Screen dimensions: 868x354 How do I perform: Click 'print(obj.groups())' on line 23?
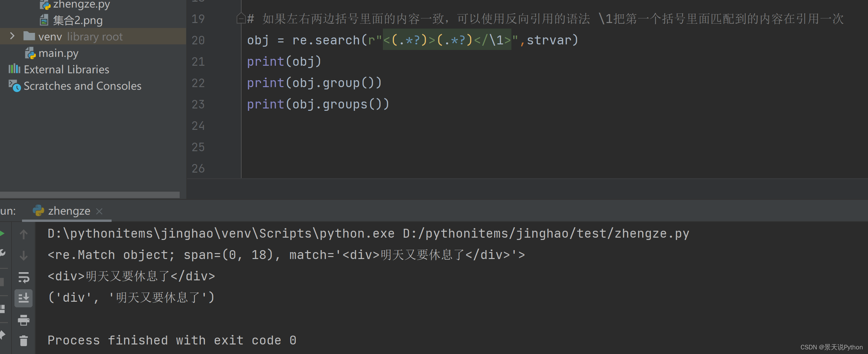(x=318, y=104)
